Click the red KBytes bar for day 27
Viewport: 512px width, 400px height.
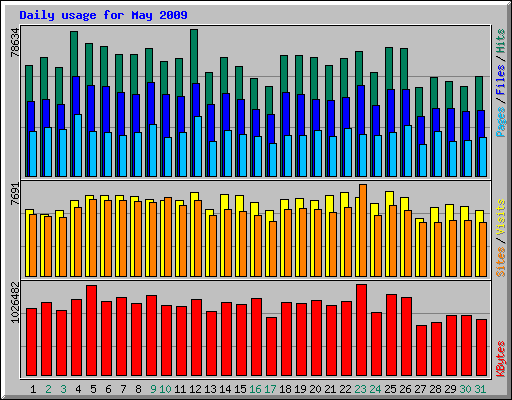[x=421, y=351]
